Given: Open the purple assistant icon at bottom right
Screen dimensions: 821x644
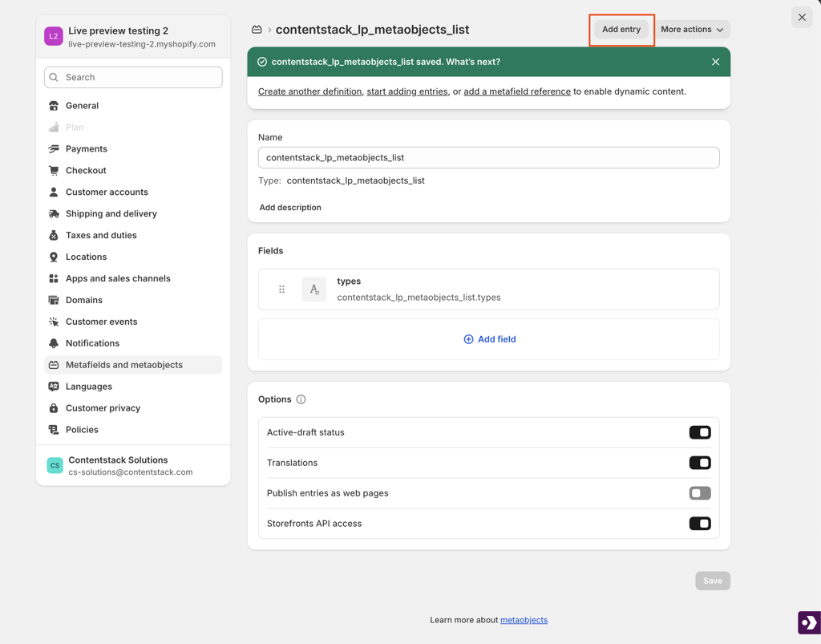Looking at the screenshot, I should (x=808, y=622).
